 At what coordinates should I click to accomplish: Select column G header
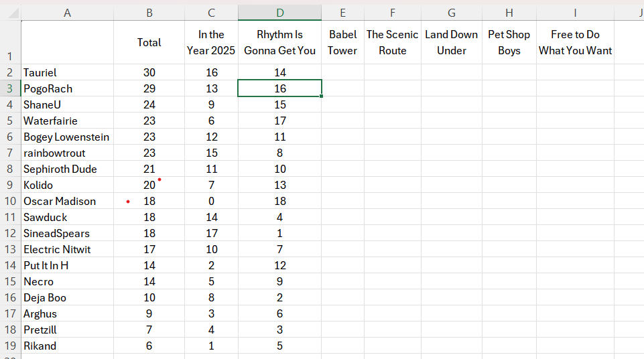coord(452,13)
